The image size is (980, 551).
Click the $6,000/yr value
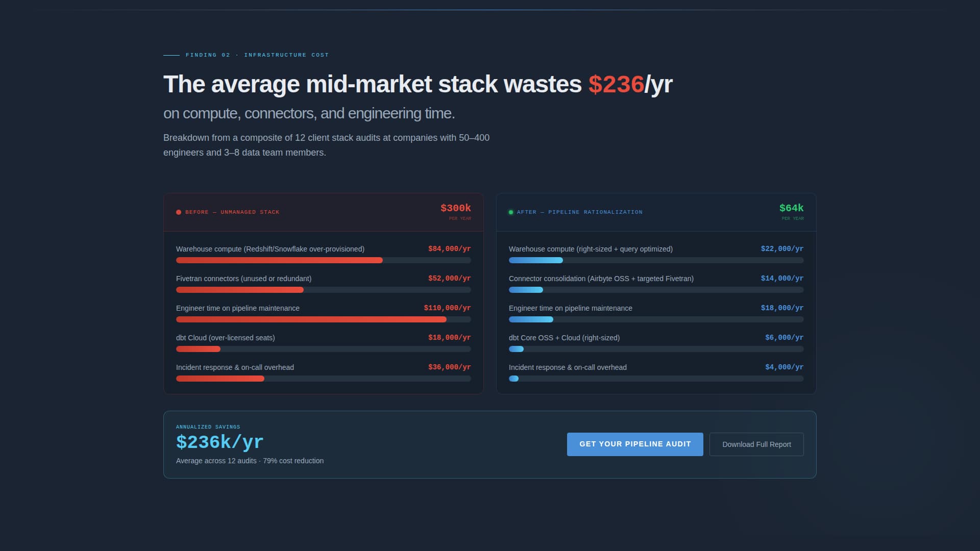coord(784,338)
